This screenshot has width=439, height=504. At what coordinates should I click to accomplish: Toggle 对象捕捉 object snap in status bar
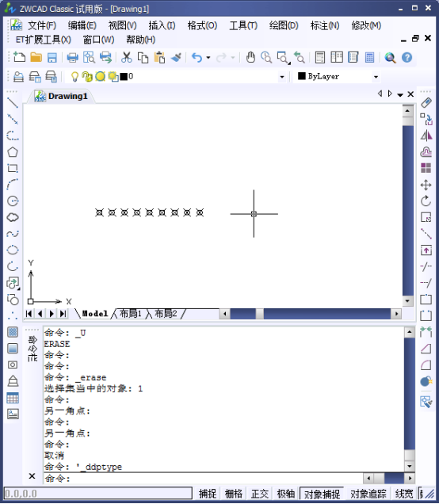click(322, 494)
